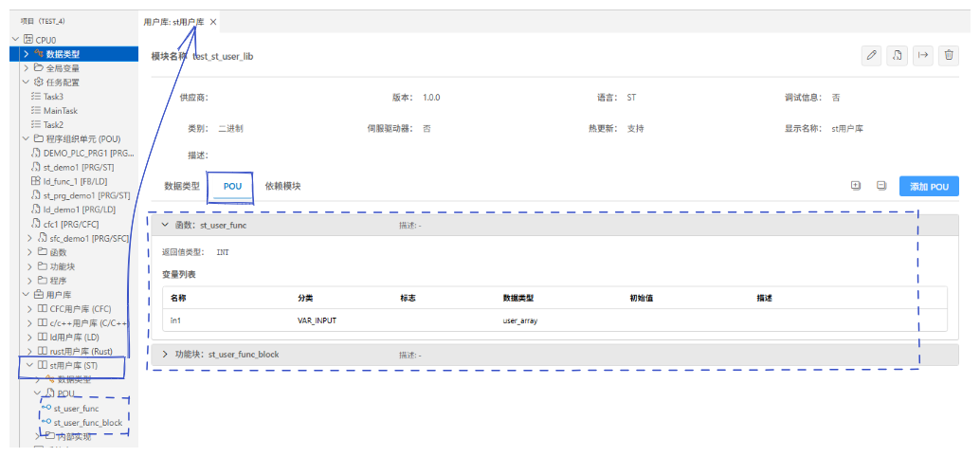Click the CPU0 chip icon

point(27,40)
